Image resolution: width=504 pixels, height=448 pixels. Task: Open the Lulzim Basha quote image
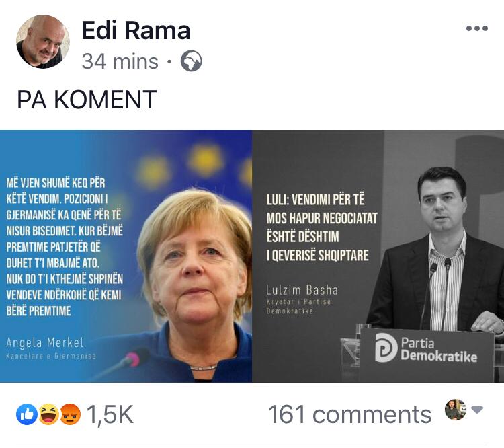[378, 256]
